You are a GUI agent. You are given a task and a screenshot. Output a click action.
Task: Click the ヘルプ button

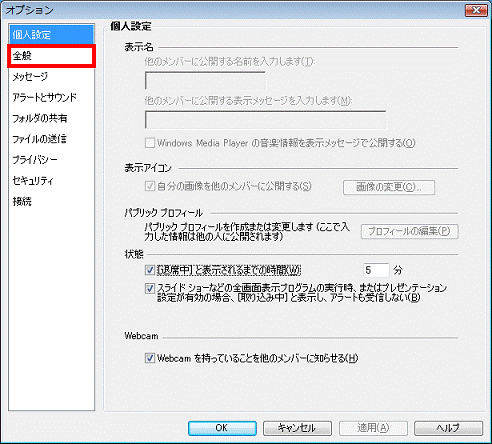pyautogui.click(x=449, y=428)
